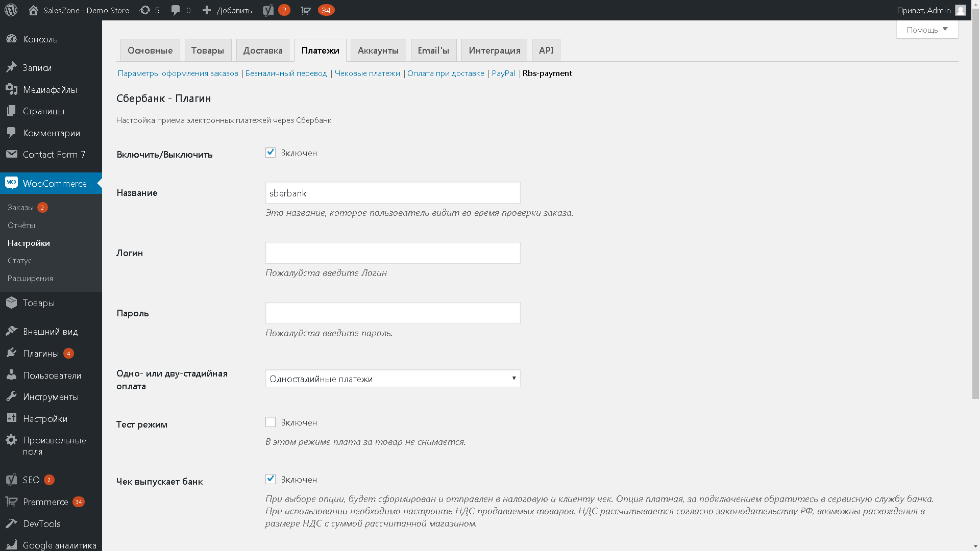980x551 pixels.
Task: Open the Одностадийные платежи dropdown
Action: click(393, 379)
